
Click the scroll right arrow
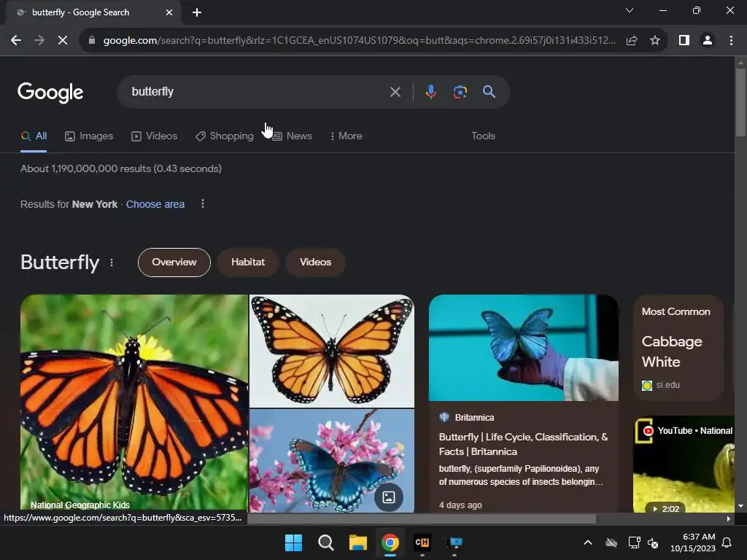pyautogui.click(x=728, y=518)
